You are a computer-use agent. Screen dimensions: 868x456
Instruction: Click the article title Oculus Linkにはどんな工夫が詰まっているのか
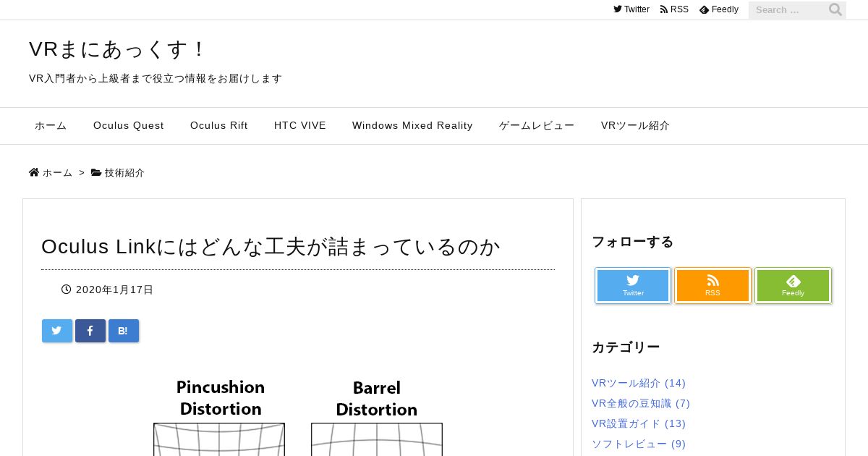[271, 247]
